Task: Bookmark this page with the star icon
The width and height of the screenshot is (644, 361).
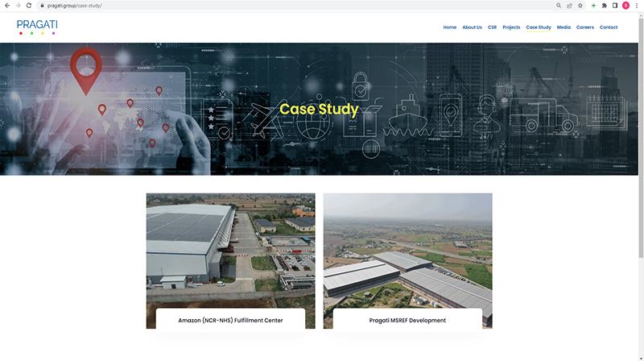Action: click(x=580, y=5)
